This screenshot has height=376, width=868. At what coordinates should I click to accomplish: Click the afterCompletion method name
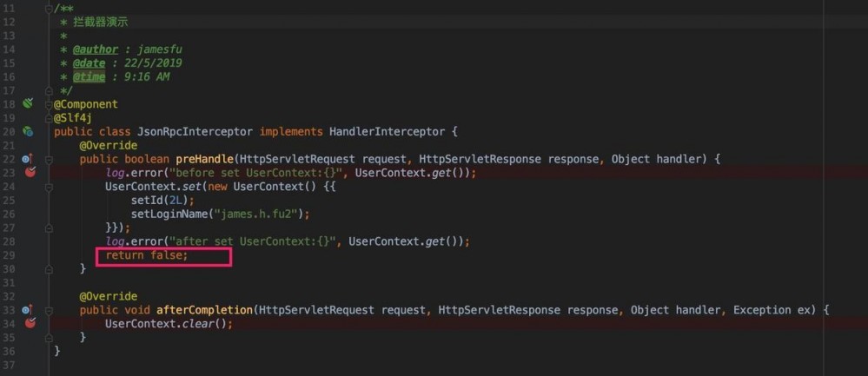[x=205, y=310]
